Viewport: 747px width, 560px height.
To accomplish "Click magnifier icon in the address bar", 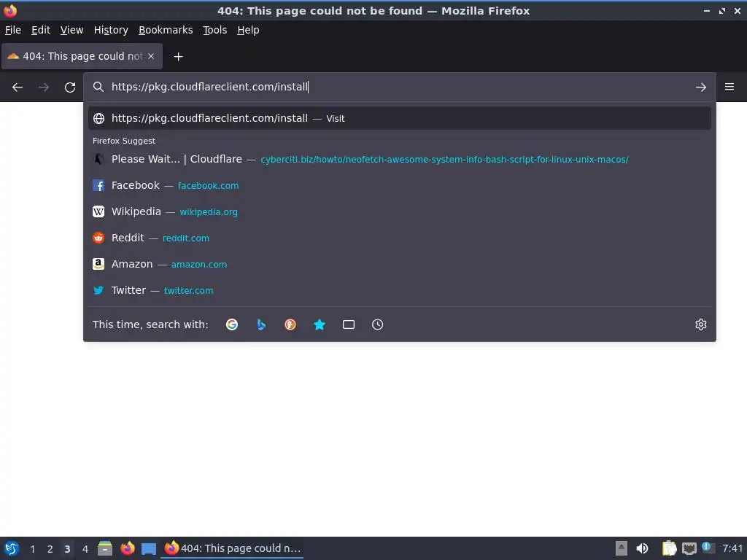I will pos(98,87).
